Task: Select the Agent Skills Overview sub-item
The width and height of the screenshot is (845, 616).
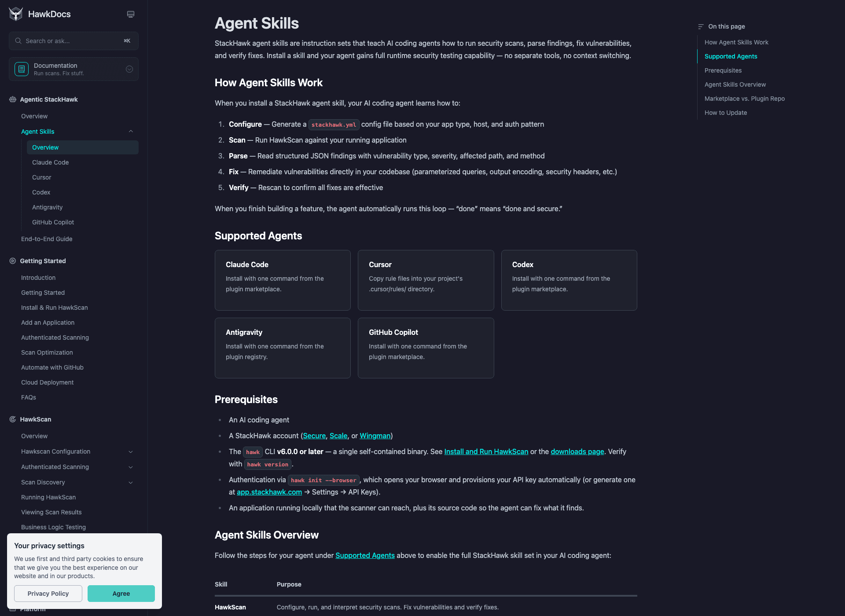Action: click(x=83, y=147)
